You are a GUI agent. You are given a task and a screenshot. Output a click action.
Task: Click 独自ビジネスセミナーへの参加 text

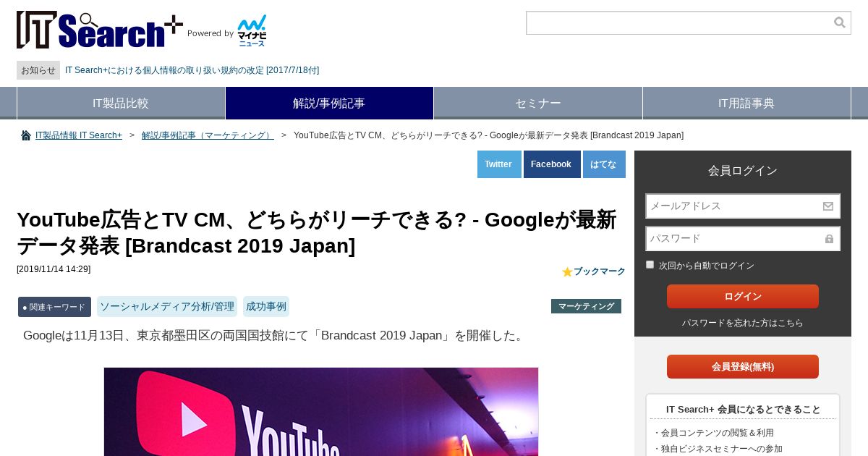click(x=718, y=449)
